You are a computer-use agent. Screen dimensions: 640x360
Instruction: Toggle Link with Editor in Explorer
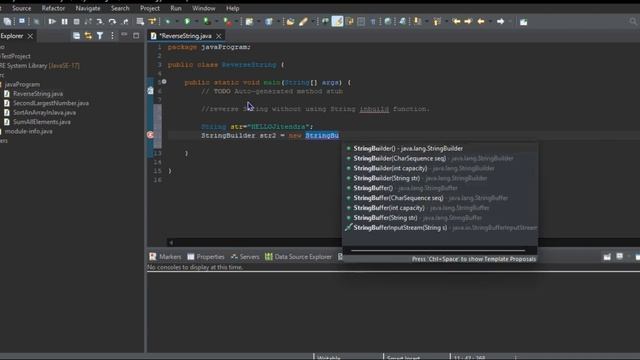pos(88,36)
